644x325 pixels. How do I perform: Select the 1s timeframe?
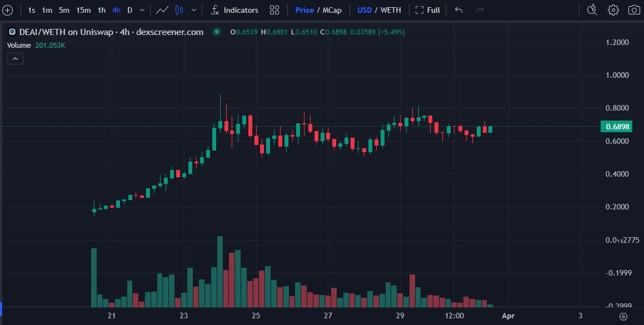[x=32, y=10]
